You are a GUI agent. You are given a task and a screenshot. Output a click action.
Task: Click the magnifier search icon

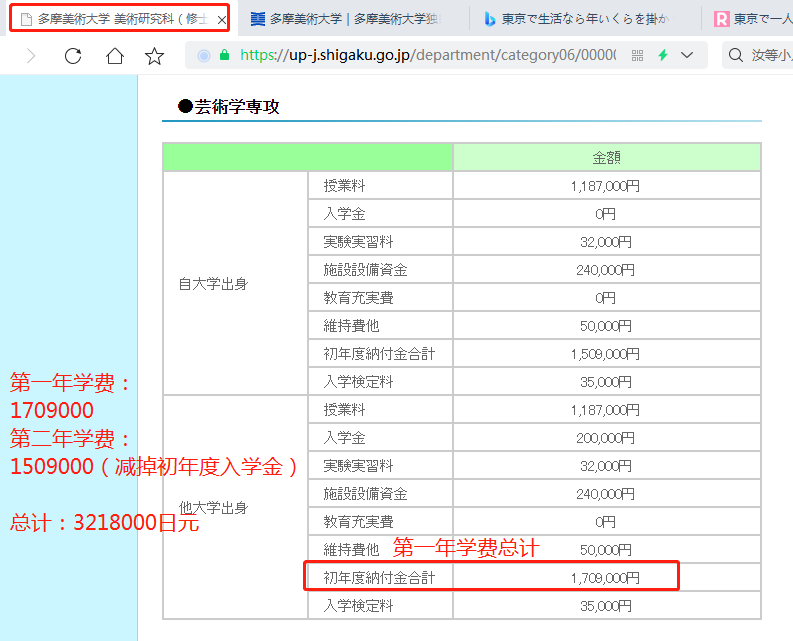pyautogui.click(x=736, y=56)
